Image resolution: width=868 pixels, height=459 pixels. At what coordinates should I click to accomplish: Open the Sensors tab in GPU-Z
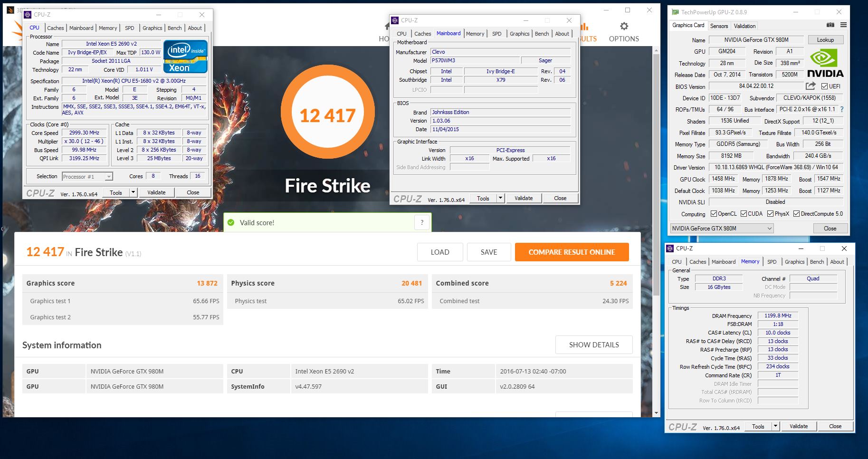click(x=719, y=26)
